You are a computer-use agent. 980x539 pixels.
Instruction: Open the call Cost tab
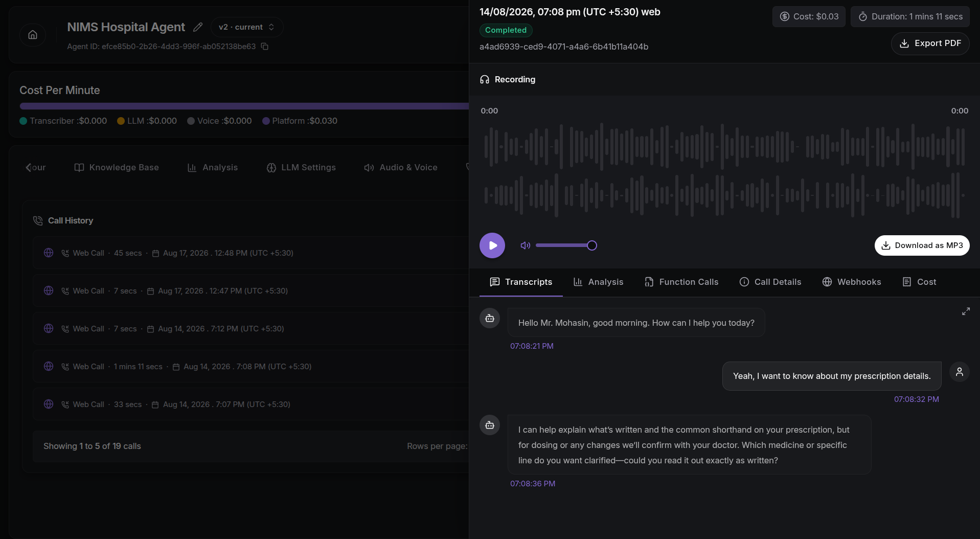pyautogui.click(x=919, y=282)
